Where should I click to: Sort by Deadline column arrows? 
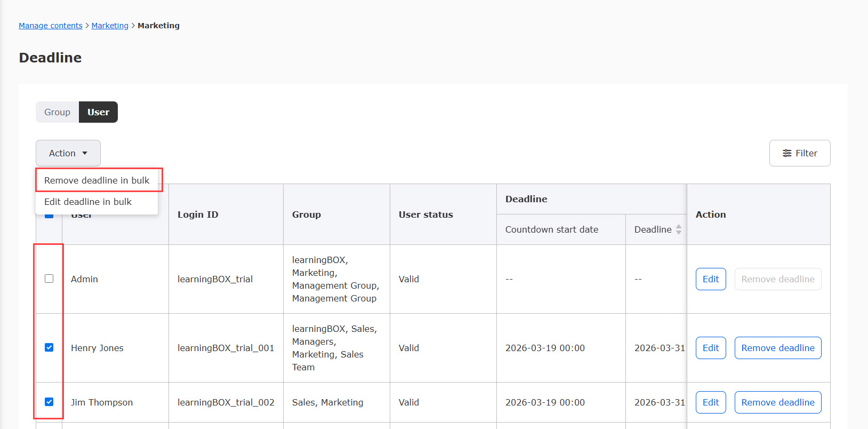678,229
